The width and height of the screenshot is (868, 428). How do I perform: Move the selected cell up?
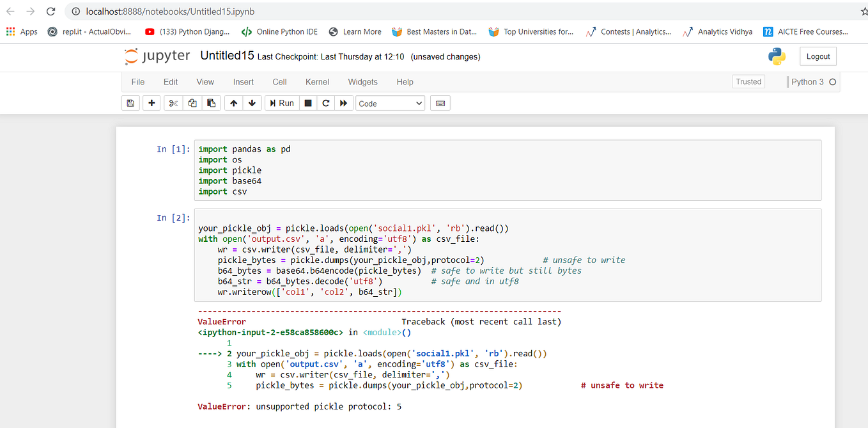click(x=233, y=103)
